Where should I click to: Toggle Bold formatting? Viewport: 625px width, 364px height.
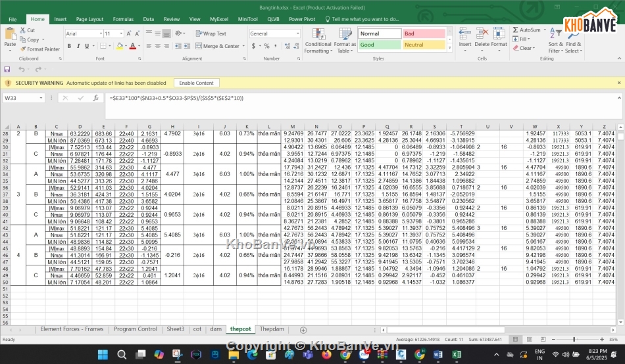(69, 46)
